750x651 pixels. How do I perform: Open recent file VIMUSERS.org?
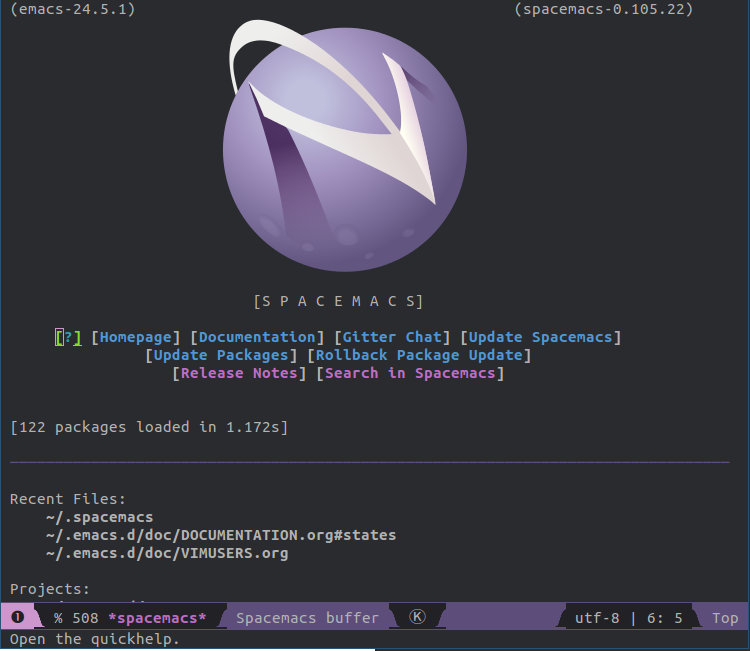(x=167, y=553)
